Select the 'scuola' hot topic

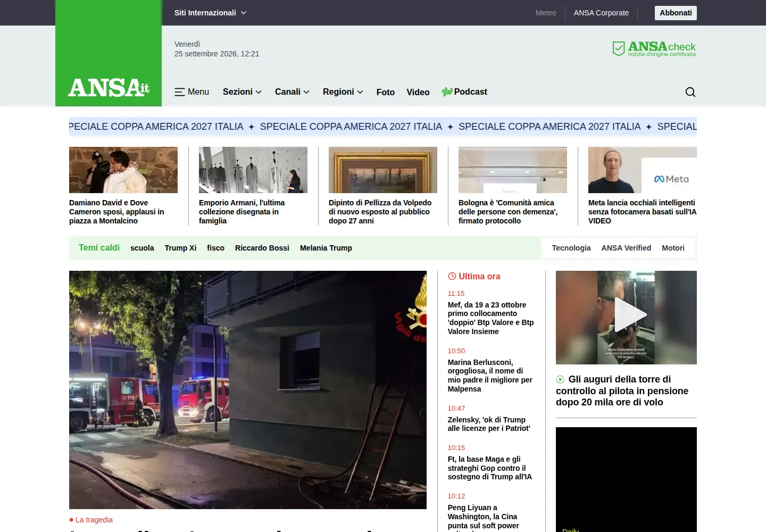(142, 248)
